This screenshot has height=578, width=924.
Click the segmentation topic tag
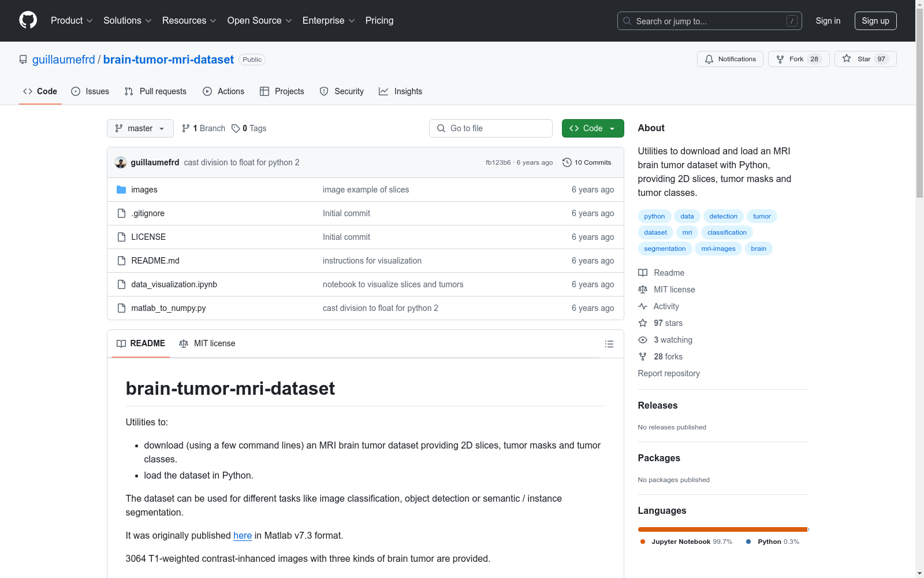click(665, 249)
